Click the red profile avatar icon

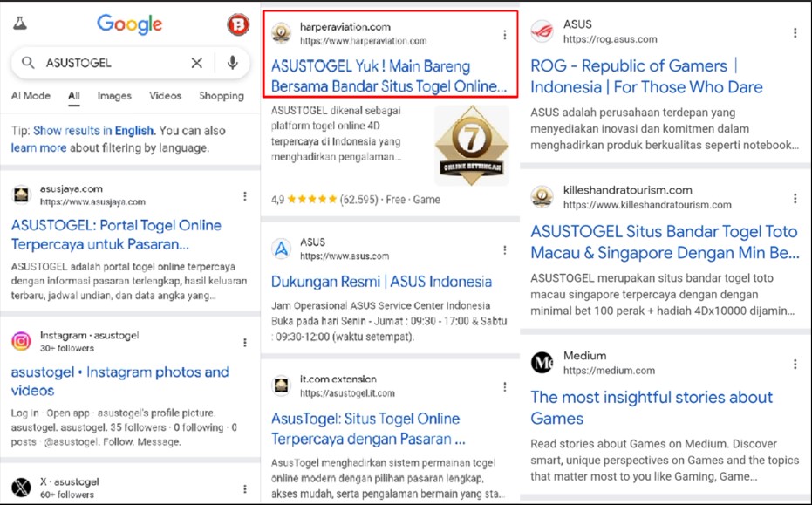(x=237, y=24)
